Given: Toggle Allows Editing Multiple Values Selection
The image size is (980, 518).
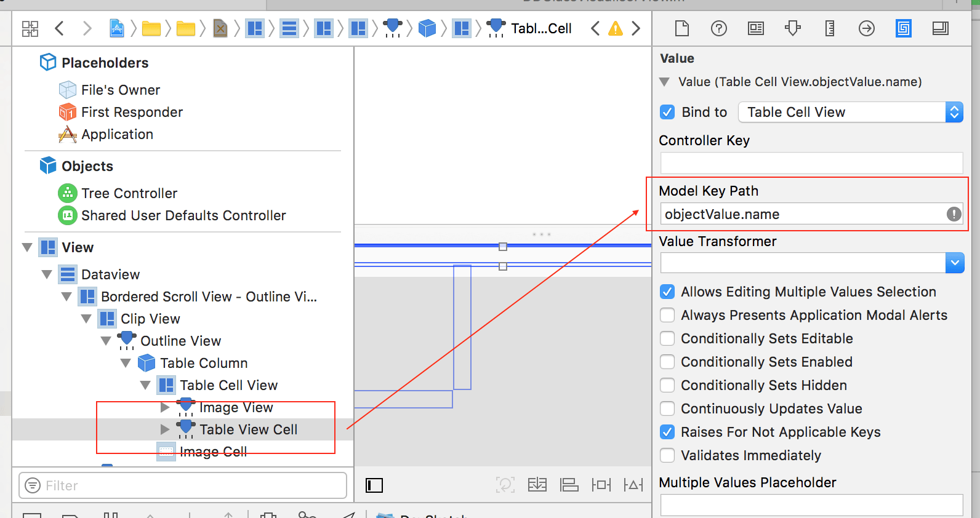Looking at the screenshot, I should (x=667, y=292).
